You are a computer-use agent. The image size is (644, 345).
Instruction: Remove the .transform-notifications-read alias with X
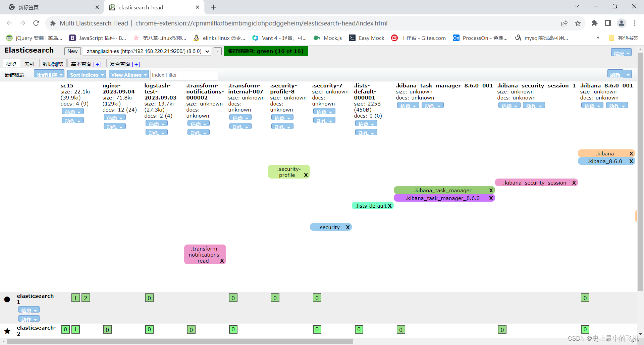[222, 261]
